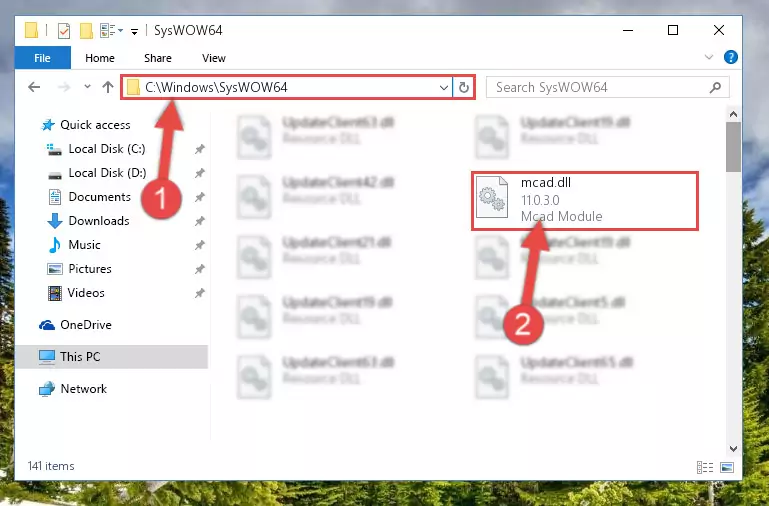Click the 141 items status text
Image resolution: width=769 pixels, height=506 pixels.
tap(51, 466)
